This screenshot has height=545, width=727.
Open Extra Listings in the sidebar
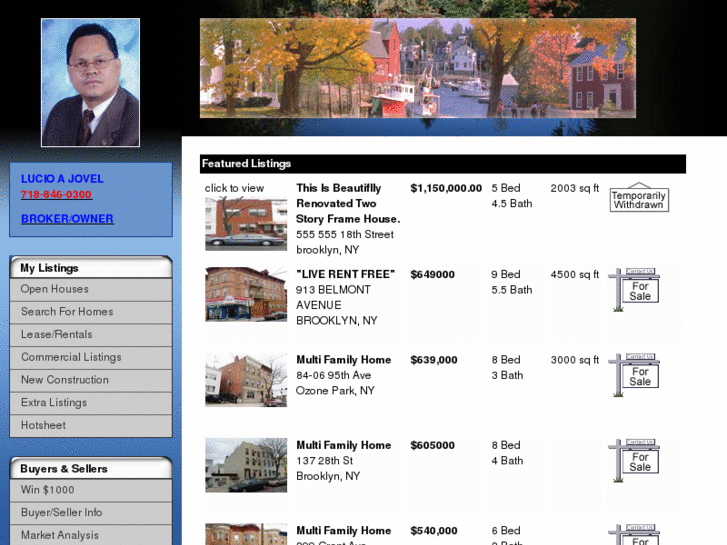coord(91,403)
